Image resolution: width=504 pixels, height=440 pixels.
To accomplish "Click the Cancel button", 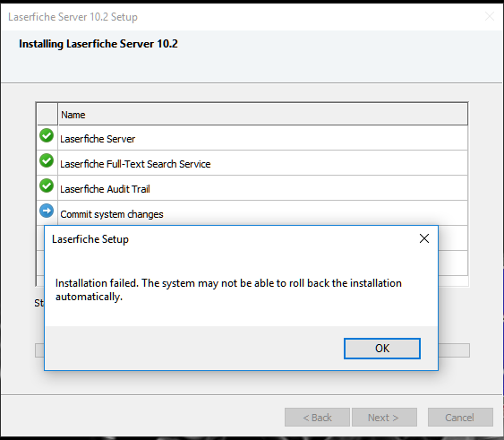I will tap(460, 418).
